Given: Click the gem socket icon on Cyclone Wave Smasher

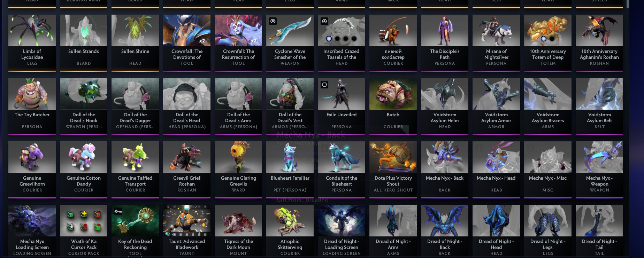Looking at the screenshot, I should (273, 21).
